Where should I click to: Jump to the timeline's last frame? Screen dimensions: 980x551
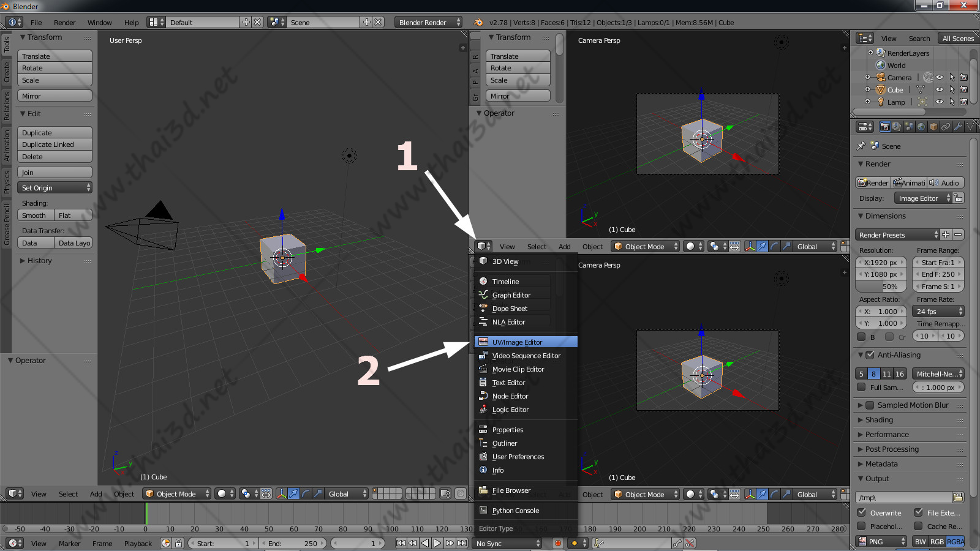click(462, 543)
